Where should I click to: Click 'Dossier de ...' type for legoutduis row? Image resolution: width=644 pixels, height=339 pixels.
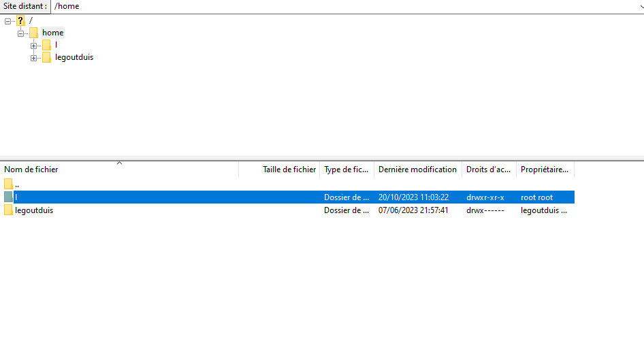[347, 210]
